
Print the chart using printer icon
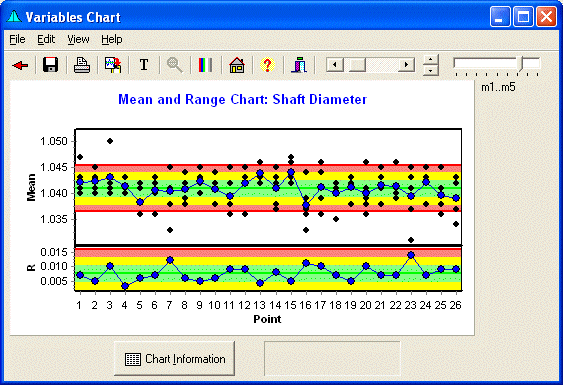tap(82, 65)
